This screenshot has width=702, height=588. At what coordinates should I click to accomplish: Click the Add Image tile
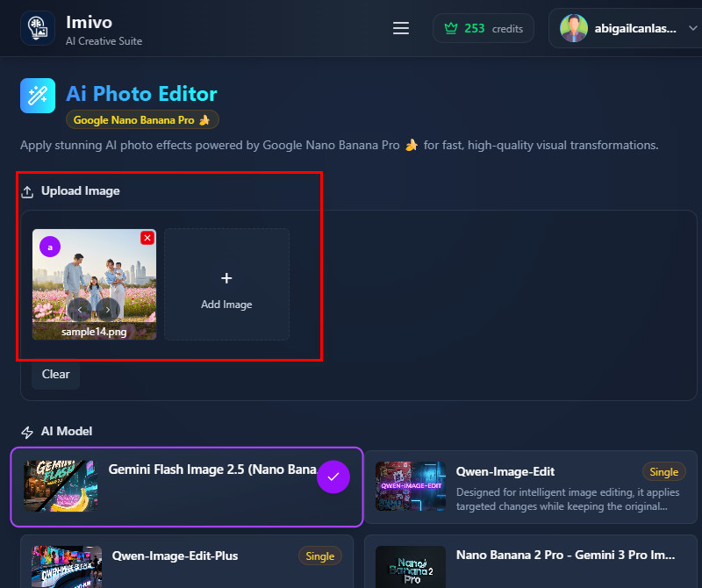point(226,284)
